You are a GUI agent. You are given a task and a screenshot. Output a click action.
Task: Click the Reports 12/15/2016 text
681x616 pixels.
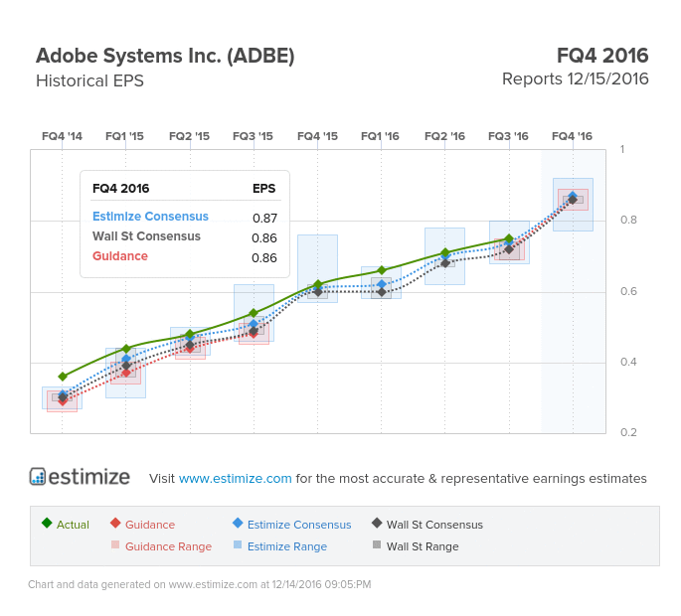tap(575, 79)
